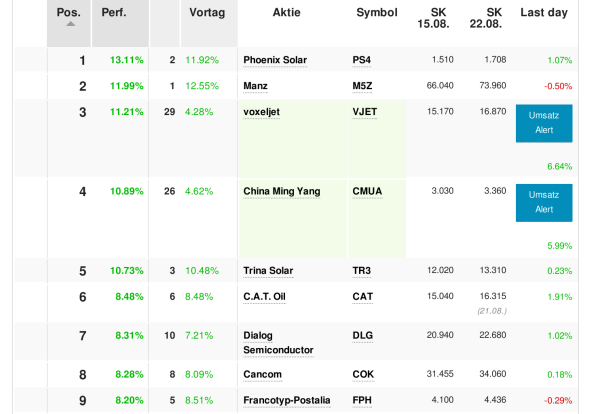Open the voxeljet stock link

[261, 112]
